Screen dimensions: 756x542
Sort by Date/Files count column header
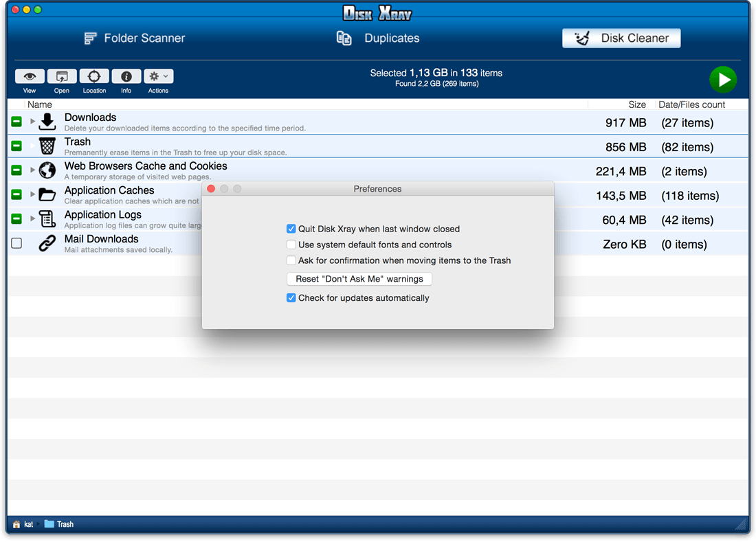pos(691,104)
